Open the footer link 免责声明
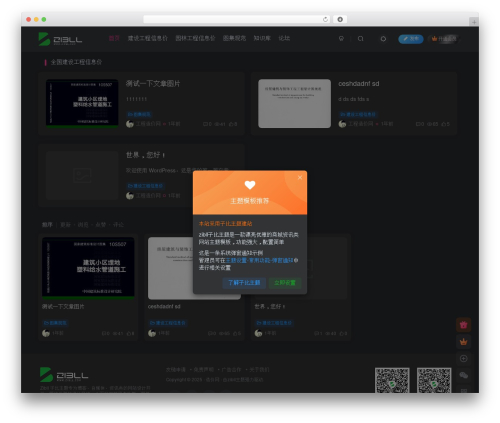 pyautogui.click(x=204, y=370)
